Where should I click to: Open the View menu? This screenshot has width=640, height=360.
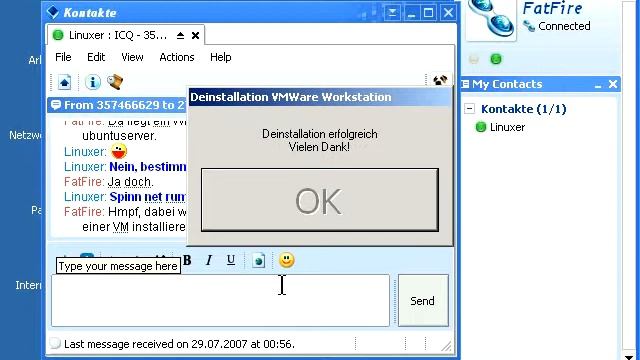[132, 57]
